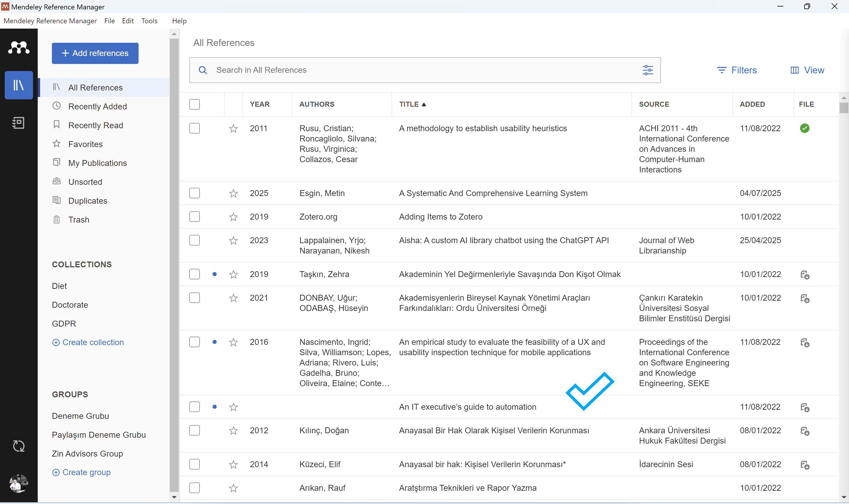The height and width of the screenshot is (504, 849).
Task: Star An IT executive's guide reference
Action: click(233, 407)
